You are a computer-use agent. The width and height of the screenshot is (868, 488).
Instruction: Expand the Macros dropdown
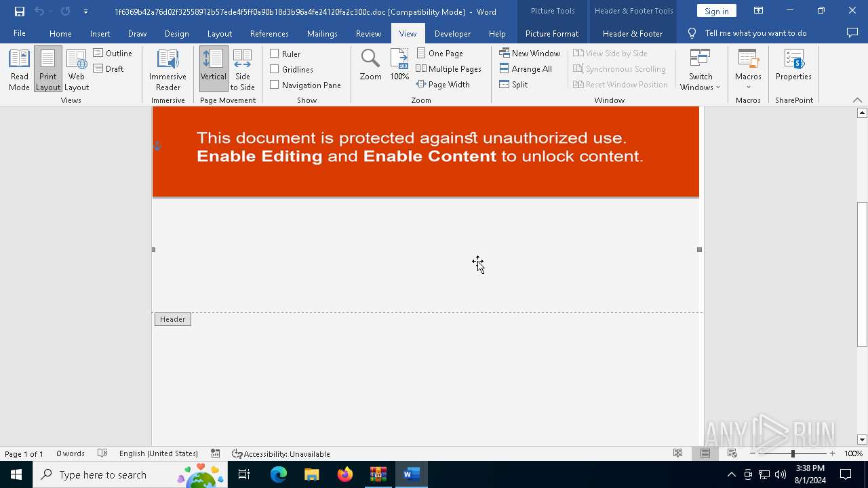pos(748,70)
